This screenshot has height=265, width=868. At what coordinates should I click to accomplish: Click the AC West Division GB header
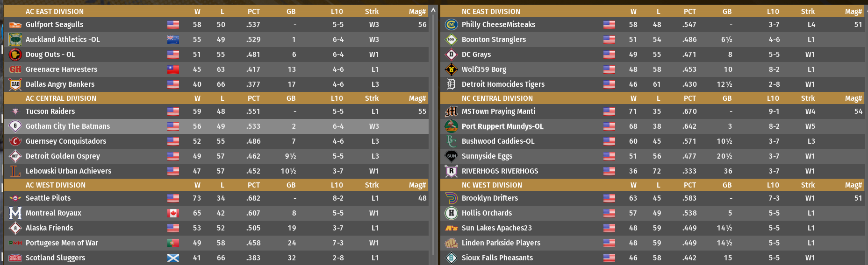click(291, 185)
